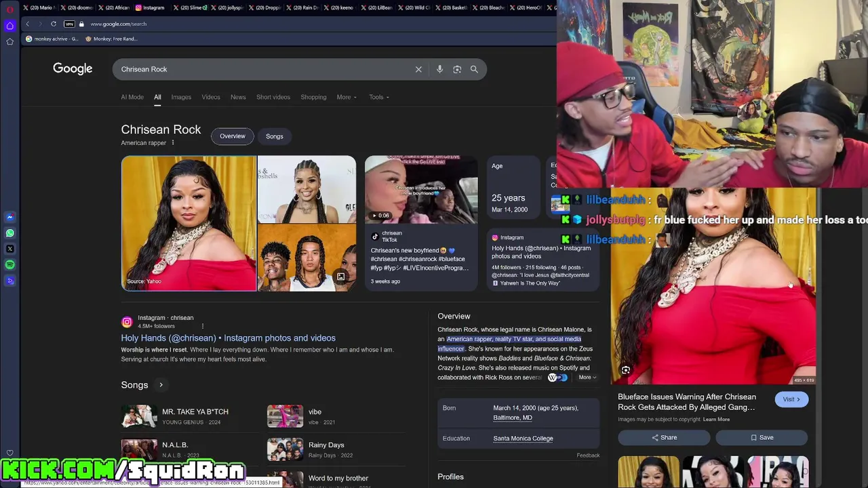Focus the Chrisean Rock search field
This screenshot has width=868, height=488.
[x=264, y=69]
